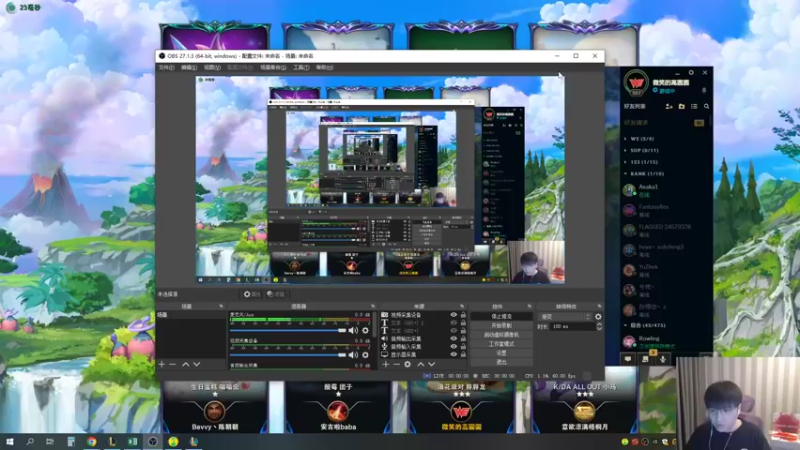Image resolution: width=800 pixels, height=450 pixels.
Task: Move the source up in Sources panel
Action: (420, 364)
